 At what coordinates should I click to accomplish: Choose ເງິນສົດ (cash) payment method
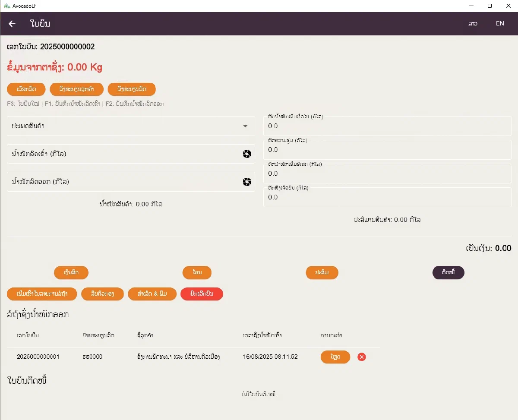tap(71, 273)
